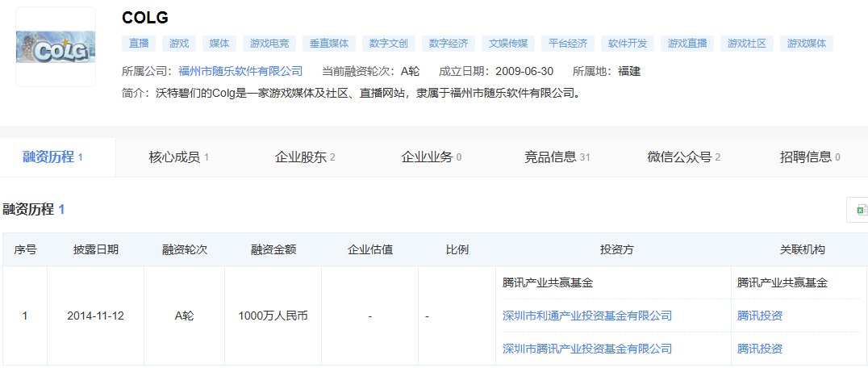
Task: Click the 披露日期 column header
Action: [x=96, y=249]
